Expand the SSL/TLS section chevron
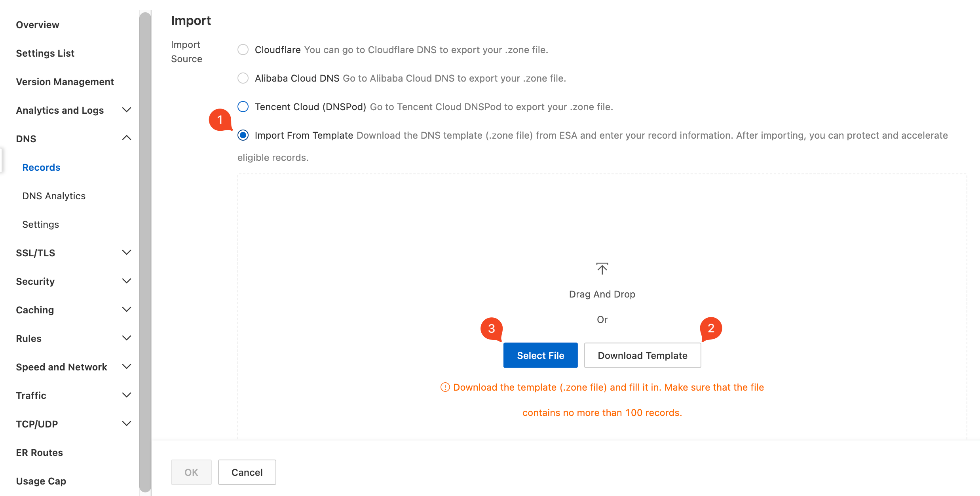 point(127,252)
